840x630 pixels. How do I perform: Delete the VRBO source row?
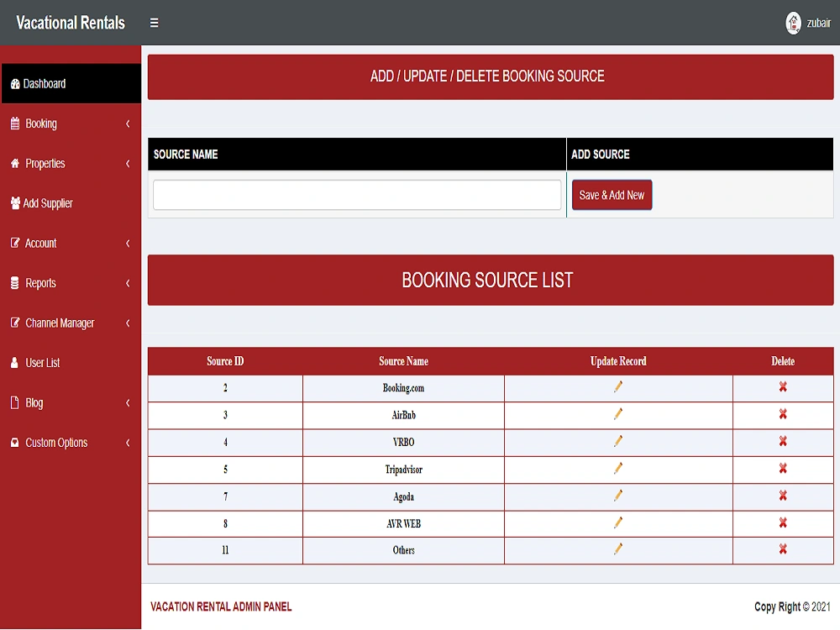pos(783,442)
